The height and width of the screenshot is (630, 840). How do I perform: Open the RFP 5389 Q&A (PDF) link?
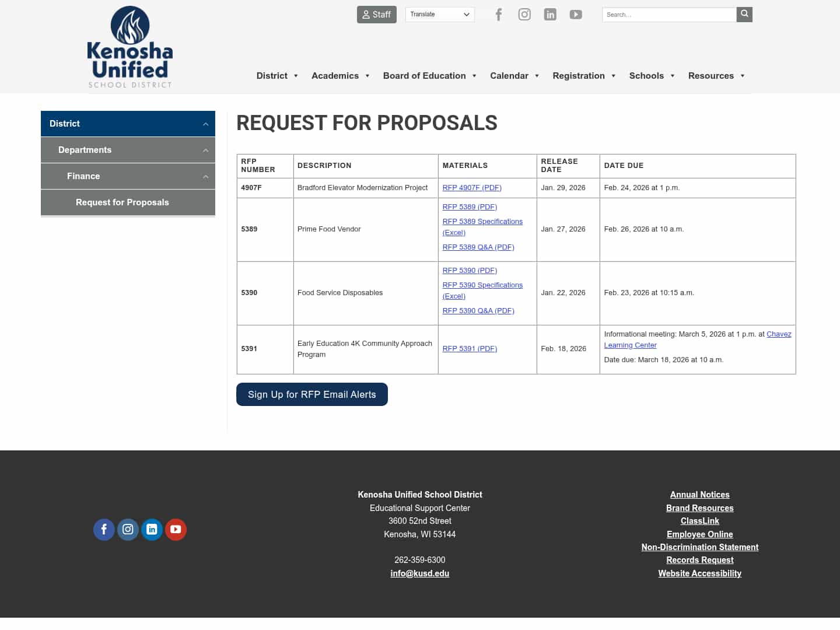[478, 247]
